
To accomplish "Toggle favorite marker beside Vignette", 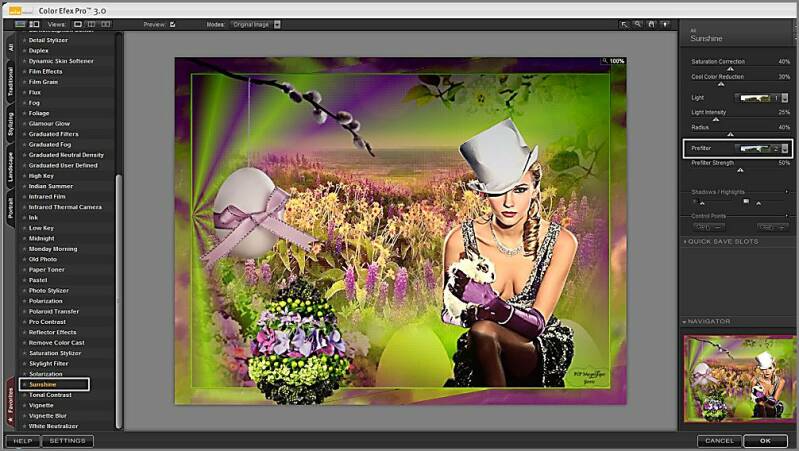I will click(24, 405).
